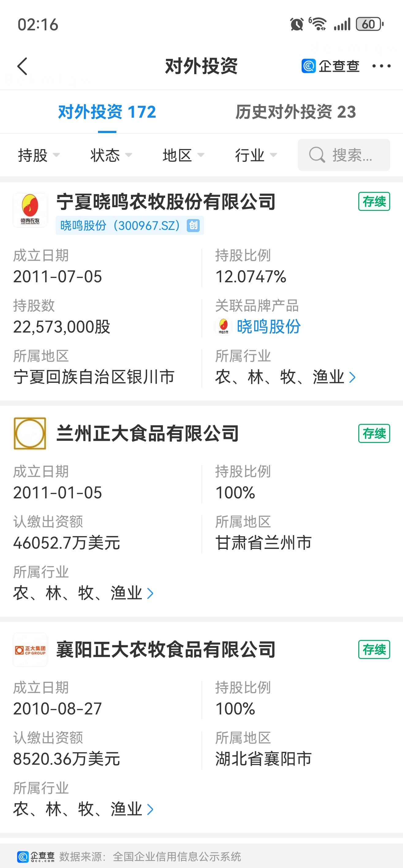Tap the back arrow icon
Image resolution: width=403 pixels, height=868 pixels.
[x=22, y=66]
